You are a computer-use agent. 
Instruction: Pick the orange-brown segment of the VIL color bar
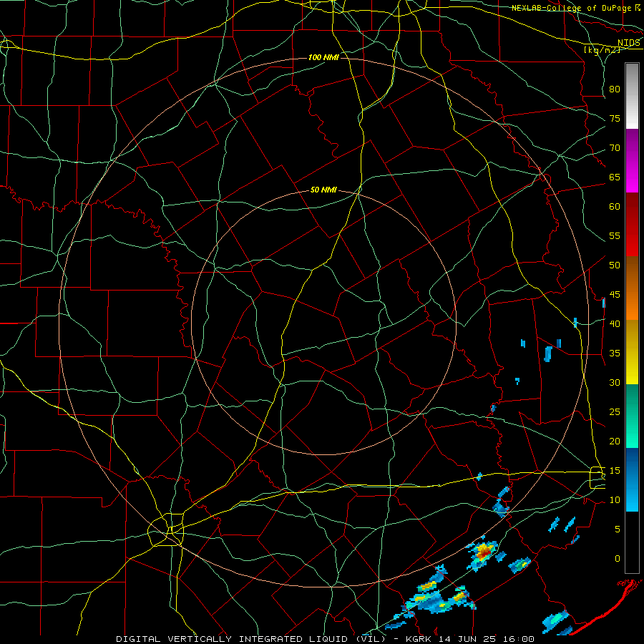coord(632,288)
